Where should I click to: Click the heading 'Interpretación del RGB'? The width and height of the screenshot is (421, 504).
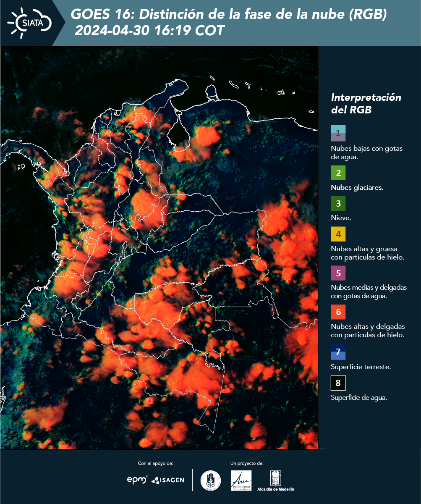pos(366,104)
